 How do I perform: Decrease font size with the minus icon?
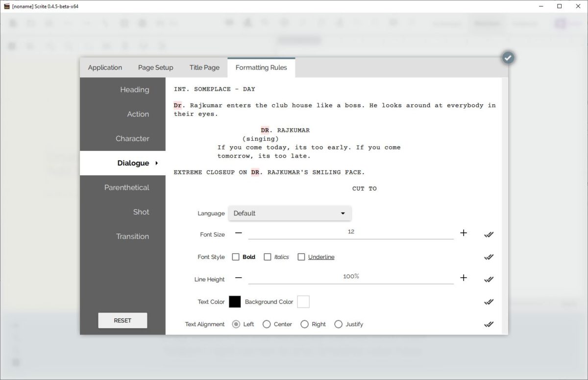(x=239, y=233)
